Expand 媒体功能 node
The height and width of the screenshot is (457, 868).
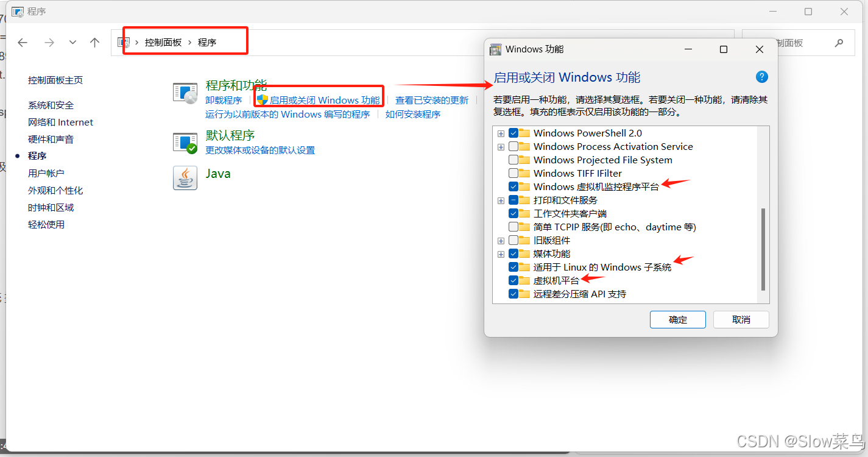click(501, 253)
